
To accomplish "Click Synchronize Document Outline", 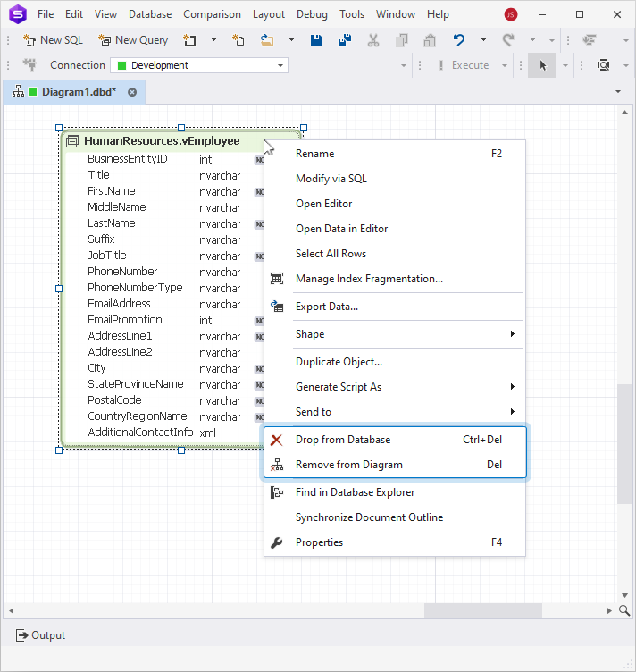I will [395, 517].
